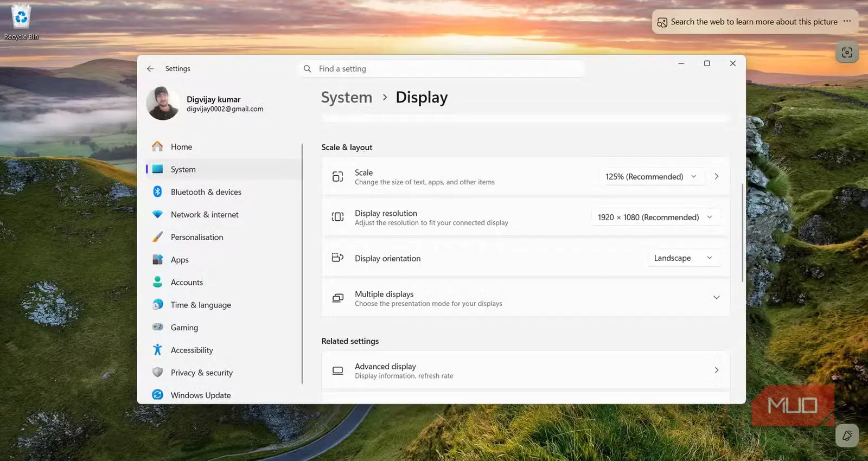Minimize the Settings window
Viewport: 868px width, 461px height.
[x=681, y=63]
